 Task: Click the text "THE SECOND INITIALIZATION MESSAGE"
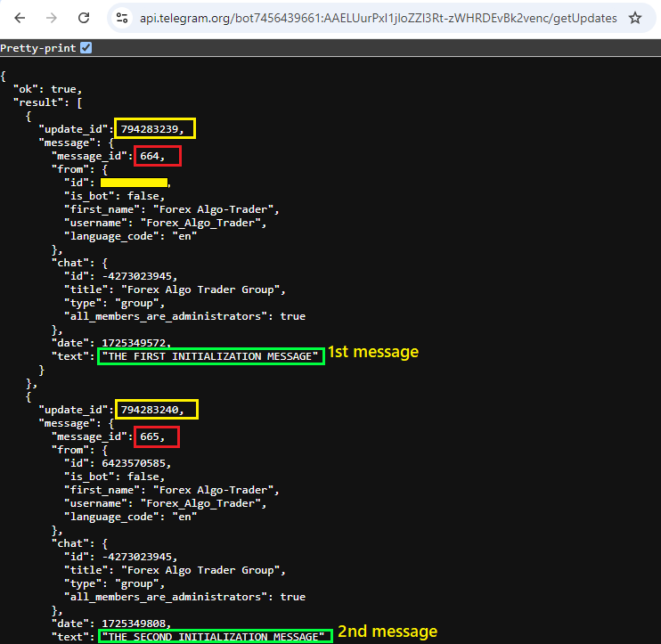(x=213, y=636)
